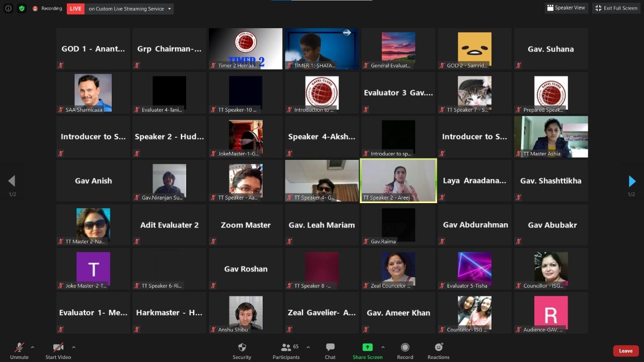Select the TT Master 2-Na tile
This screenshot has width=644, height=362.
[93, 225]
